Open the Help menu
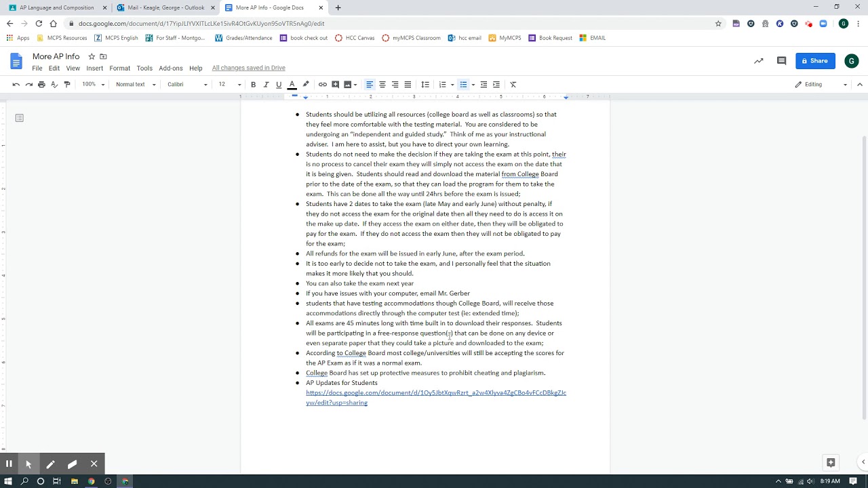 point(196,68)
